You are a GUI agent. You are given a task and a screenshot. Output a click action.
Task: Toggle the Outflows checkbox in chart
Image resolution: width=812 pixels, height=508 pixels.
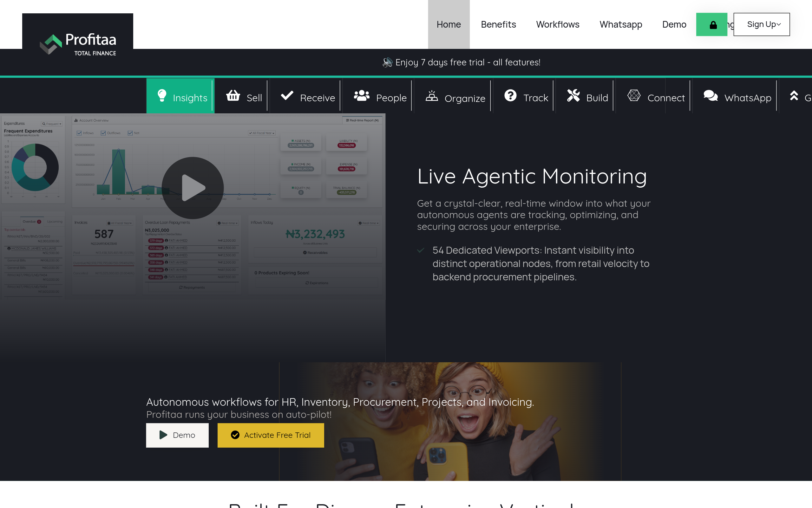pyautogui.click(x=103, y=133)
